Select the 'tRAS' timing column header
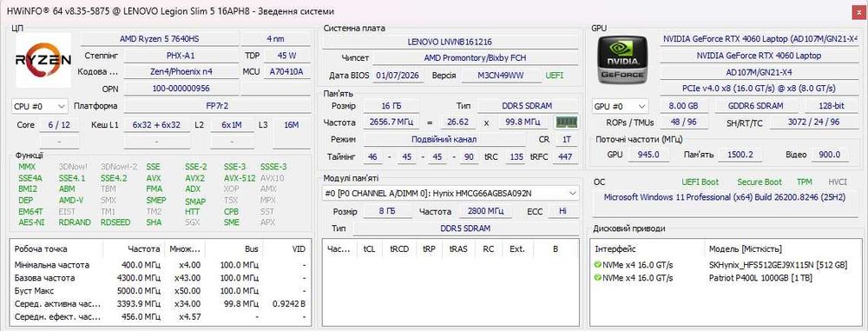 coord(458,249)
